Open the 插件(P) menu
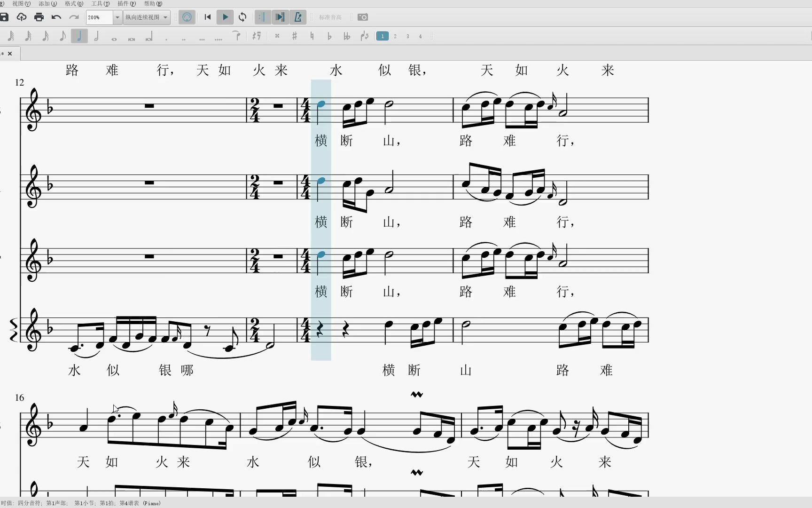 click(x=126, y=4)
